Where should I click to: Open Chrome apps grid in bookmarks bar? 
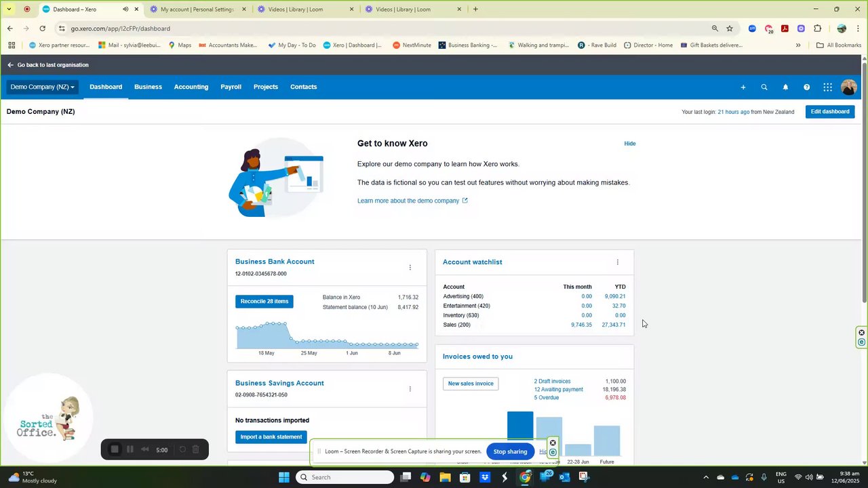11,45
